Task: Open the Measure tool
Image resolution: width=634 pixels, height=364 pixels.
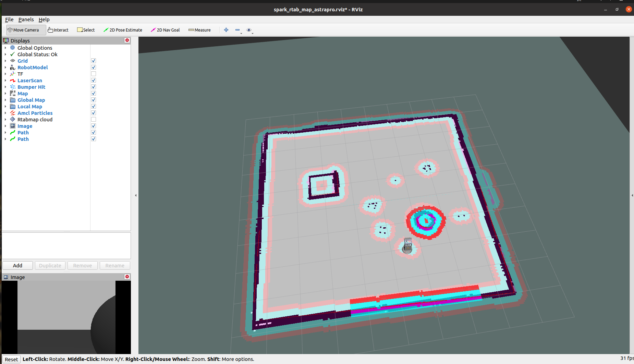Action: tap(199, 30)
